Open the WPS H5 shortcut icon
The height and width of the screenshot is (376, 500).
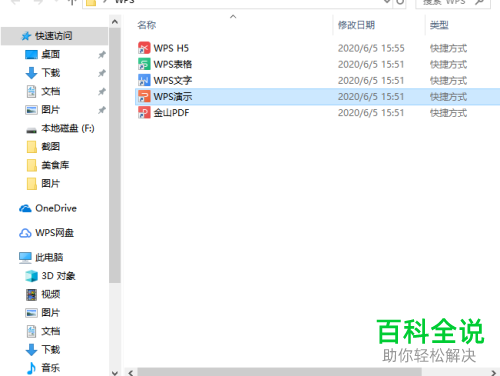click(x=144, y=48)
